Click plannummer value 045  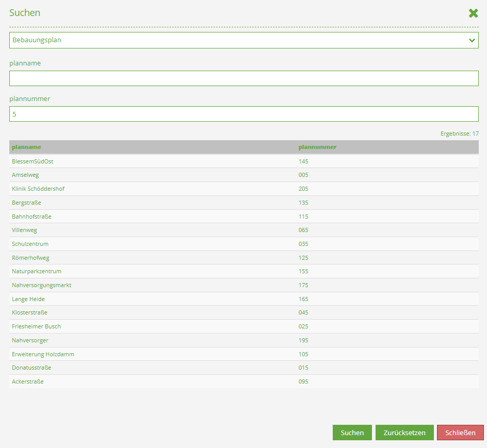click(303, 312)
